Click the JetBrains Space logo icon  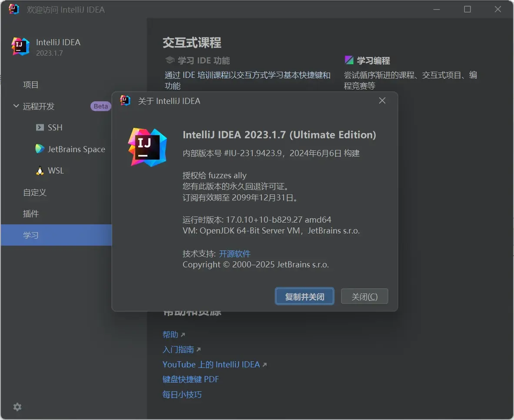coord(40,149)
